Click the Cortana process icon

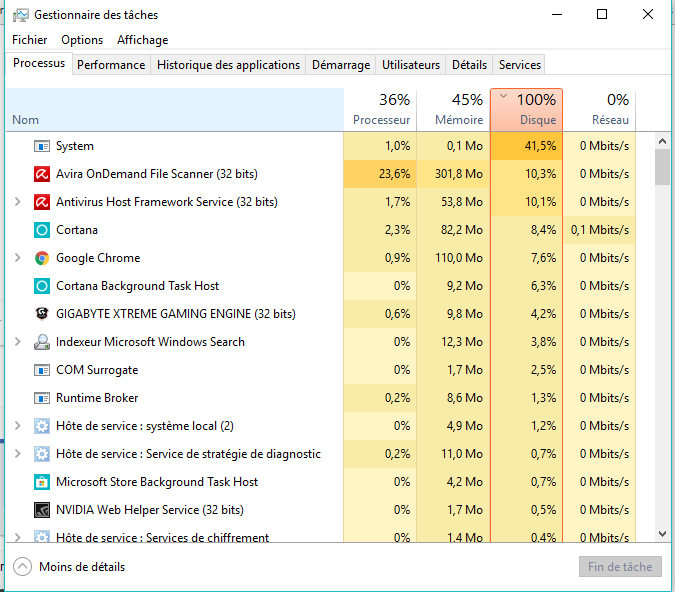pyautogui.click(x=42, y=230)
